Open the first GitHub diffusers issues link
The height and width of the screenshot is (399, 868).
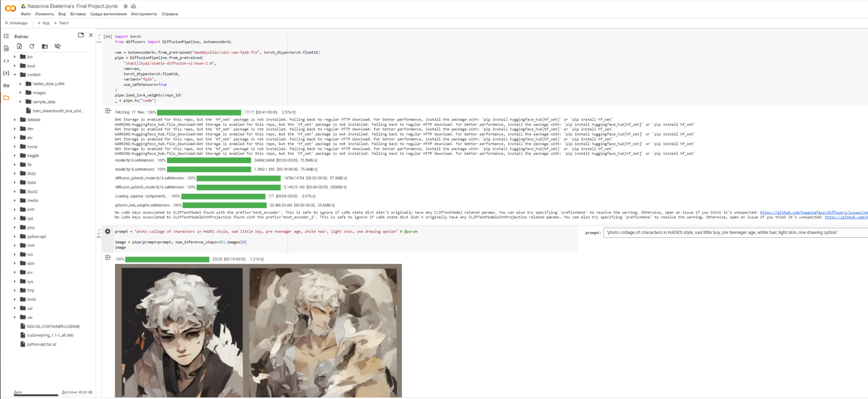pos(814,213)
